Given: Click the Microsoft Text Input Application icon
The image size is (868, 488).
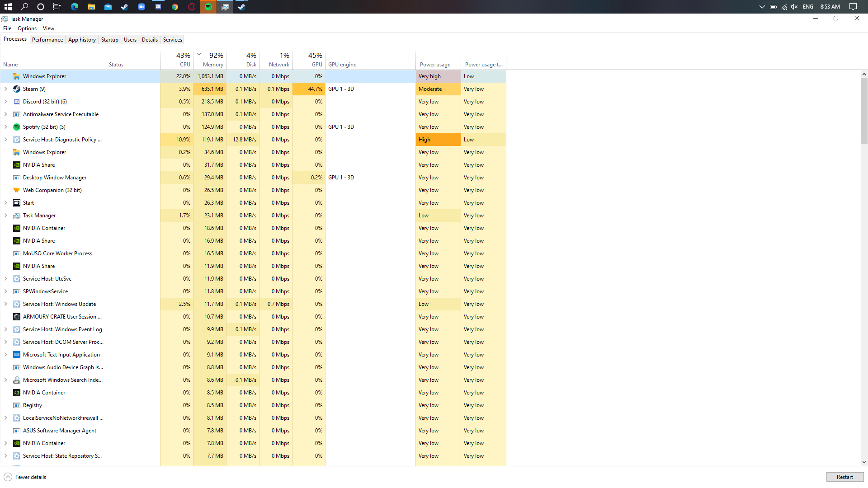Looking at the screenshot, I should (x=17, y=355).
